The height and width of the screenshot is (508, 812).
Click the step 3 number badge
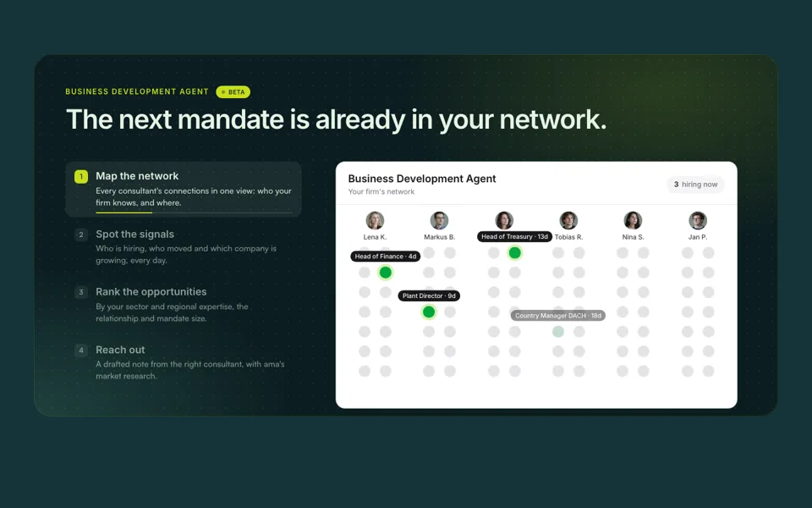[81, 292]
